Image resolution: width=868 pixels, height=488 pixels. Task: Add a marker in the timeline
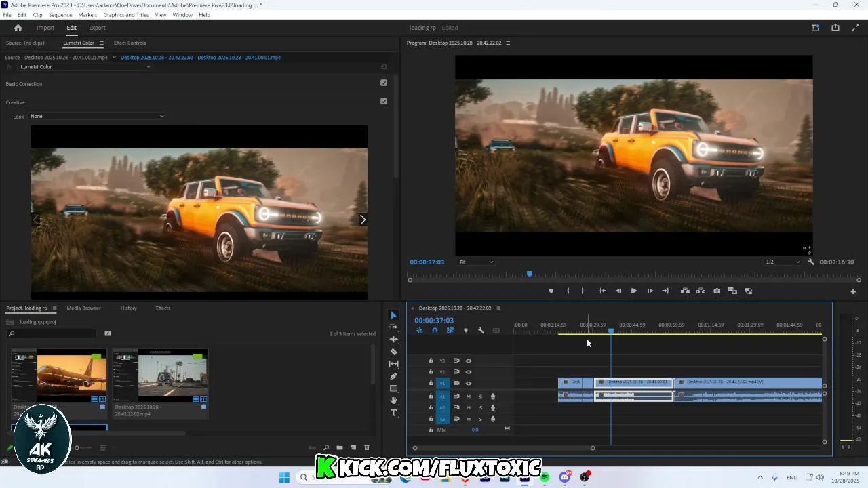[x=465, y=331]
